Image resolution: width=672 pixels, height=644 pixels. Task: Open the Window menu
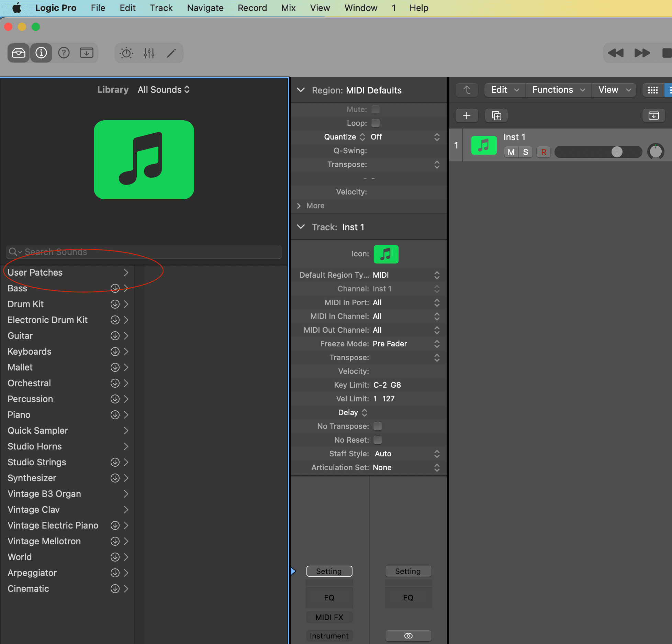pos(361,8)
